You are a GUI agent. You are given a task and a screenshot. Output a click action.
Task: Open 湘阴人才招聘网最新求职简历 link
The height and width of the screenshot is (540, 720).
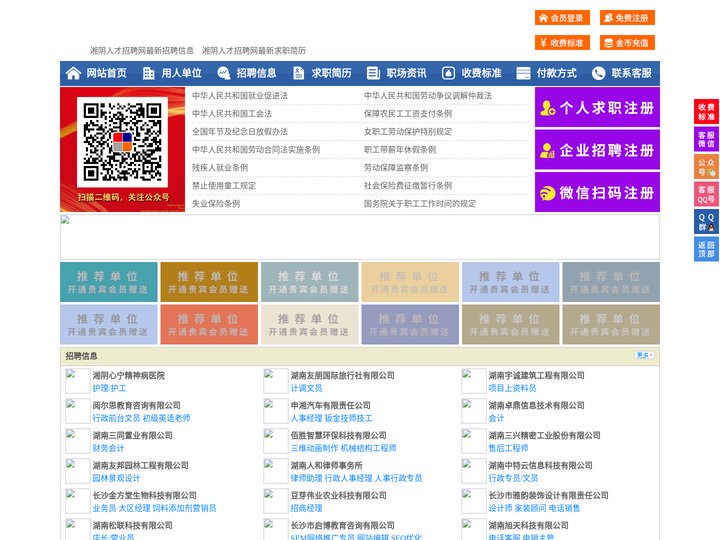coord(254,51)
